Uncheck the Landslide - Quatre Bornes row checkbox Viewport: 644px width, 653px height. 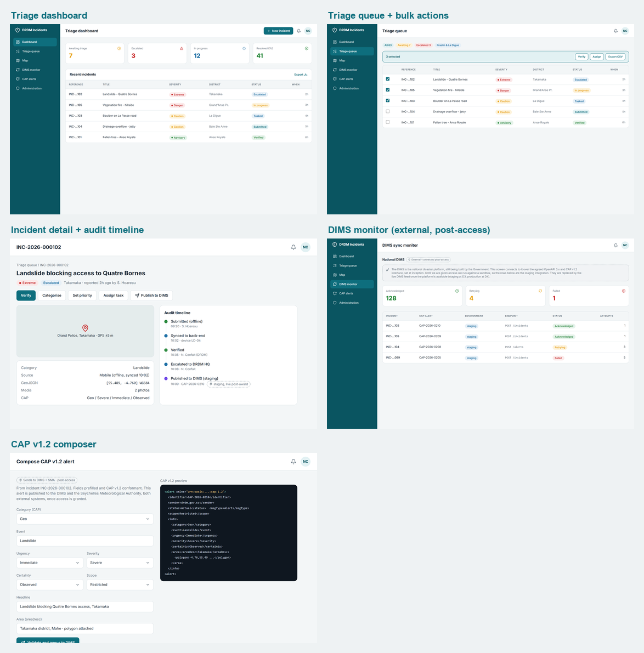click(387, 79)
